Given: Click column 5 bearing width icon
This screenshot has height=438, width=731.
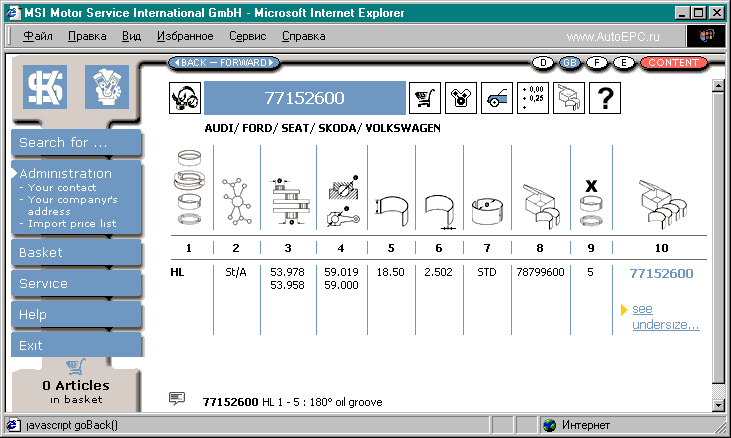Looking at the screenshot, I should point(391,211).
